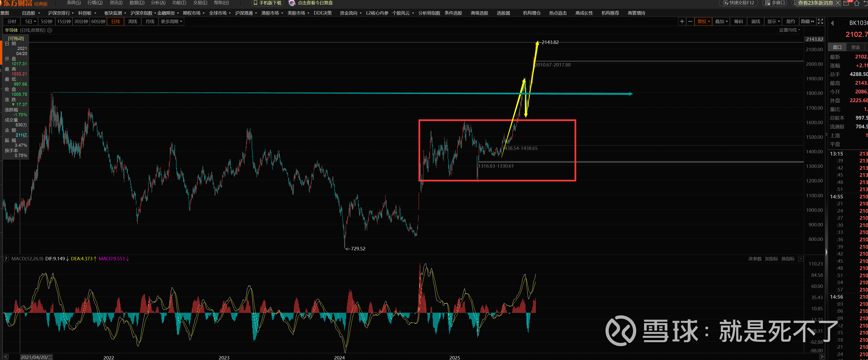Expand the 更多周期 period dropdown
The image size is (868, 360).
(x=171, y=22)
